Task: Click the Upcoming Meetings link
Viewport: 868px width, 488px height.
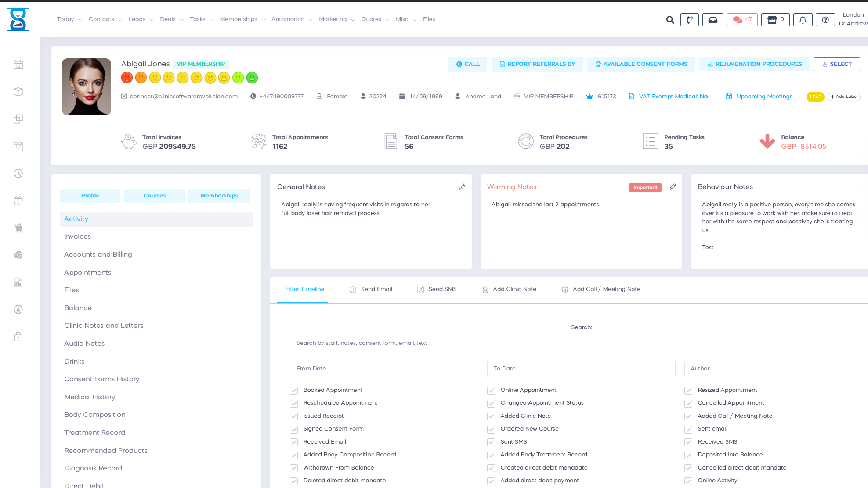Action: pyautogui.click(x=759, y=97)
